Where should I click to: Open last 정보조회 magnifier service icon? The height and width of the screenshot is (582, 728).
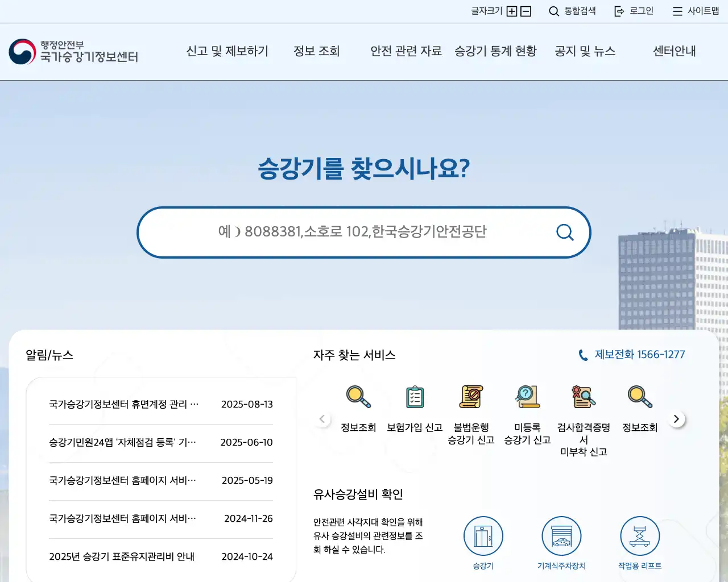pyautogui.click(x=640, y=397)
